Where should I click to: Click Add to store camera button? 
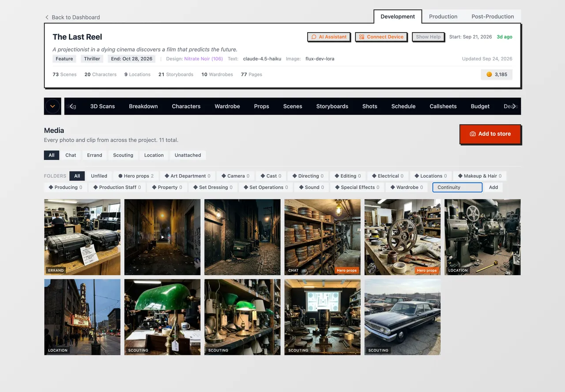point(490,134)
